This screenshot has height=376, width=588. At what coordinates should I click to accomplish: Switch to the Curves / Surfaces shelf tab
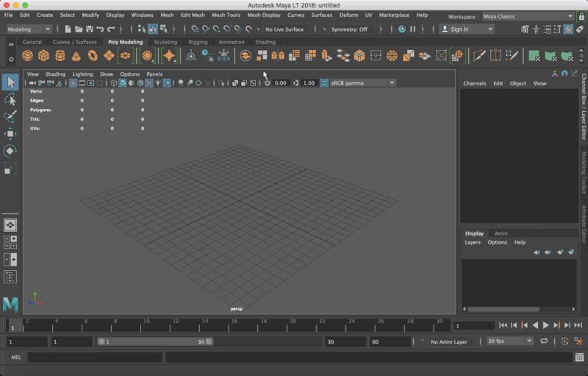point(75,42)
